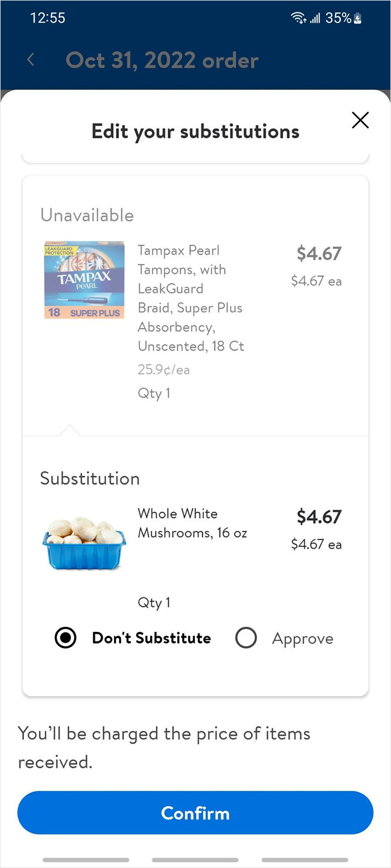Tap the Unavailable section header
Viewport: 391px width, 868px height.
tap(87, 215)
